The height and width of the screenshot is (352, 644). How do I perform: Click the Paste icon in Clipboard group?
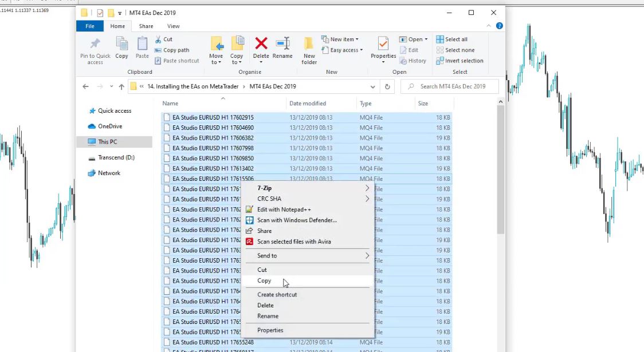click(142, 44)
